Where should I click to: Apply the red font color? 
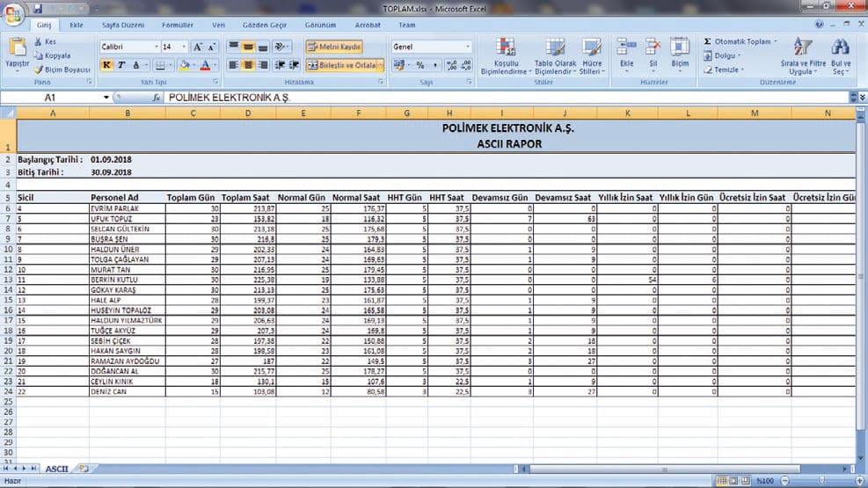(206, 65)
